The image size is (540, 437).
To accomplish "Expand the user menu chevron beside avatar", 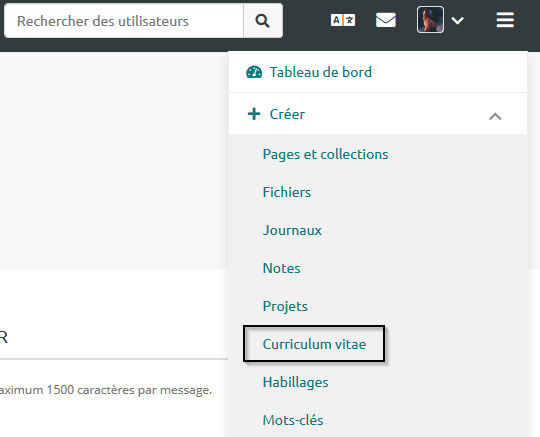I will pyautogui.click(x=457, y=21).
